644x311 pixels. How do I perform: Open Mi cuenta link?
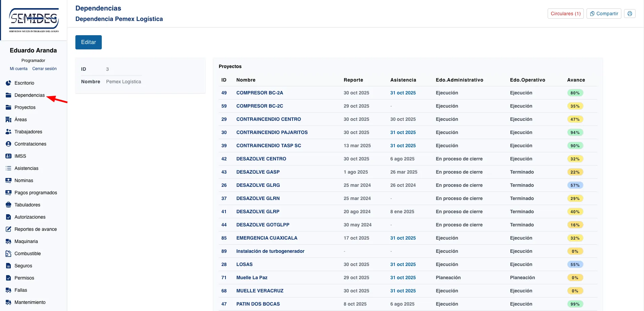point(19,69)
